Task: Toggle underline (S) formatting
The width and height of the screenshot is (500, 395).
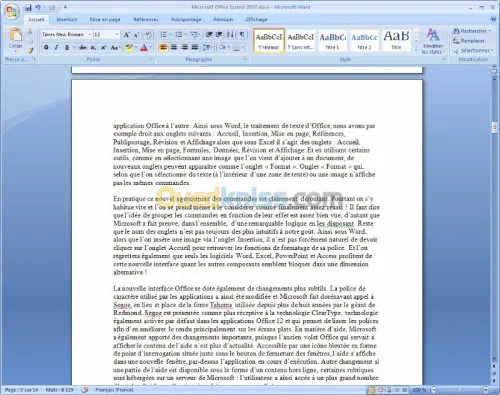Action: pyautogui.click(x=67, y=48)
